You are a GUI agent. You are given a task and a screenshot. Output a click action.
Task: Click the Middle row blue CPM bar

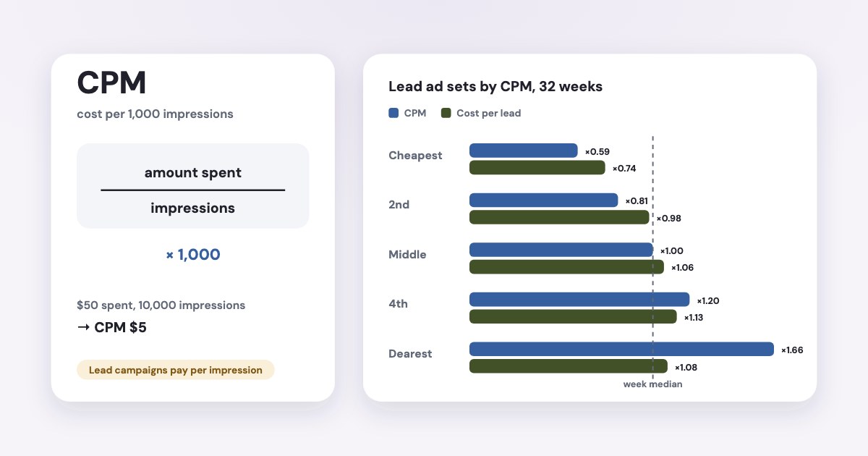561,250
